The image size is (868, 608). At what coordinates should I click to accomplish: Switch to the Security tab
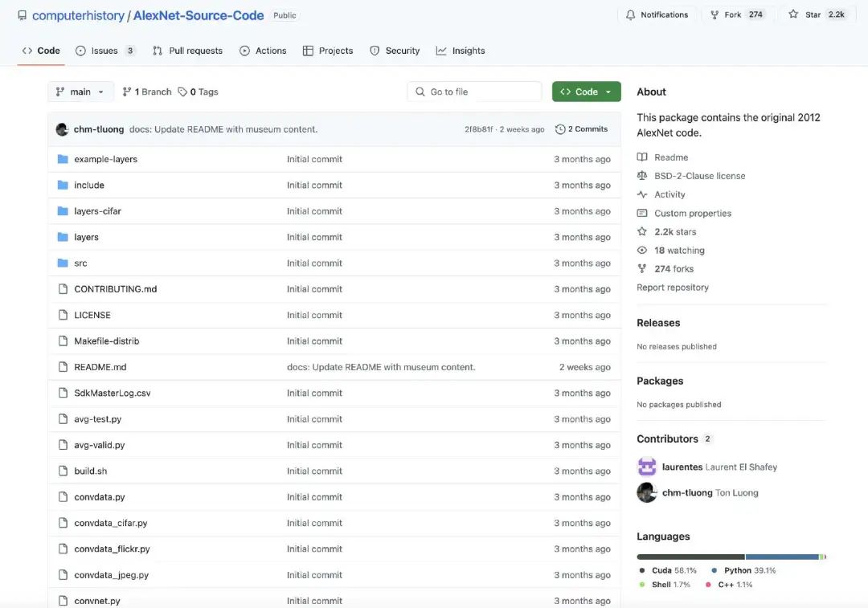[395, 51]
